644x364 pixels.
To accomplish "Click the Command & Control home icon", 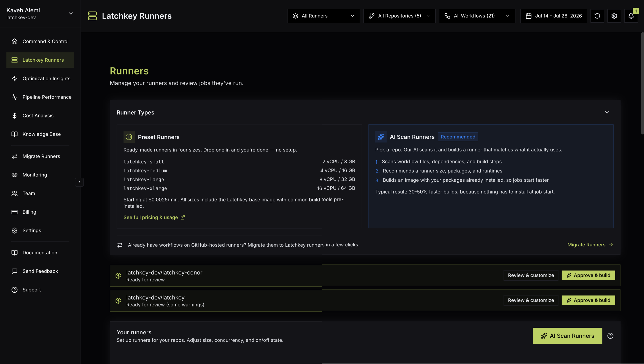I will click(15, 41).
